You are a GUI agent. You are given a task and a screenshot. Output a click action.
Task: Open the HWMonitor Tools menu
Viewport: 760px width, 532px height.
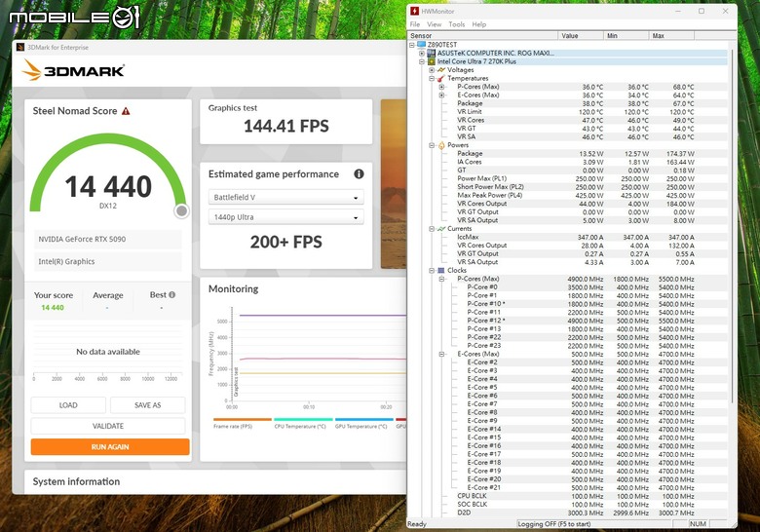tap(457, 24)
